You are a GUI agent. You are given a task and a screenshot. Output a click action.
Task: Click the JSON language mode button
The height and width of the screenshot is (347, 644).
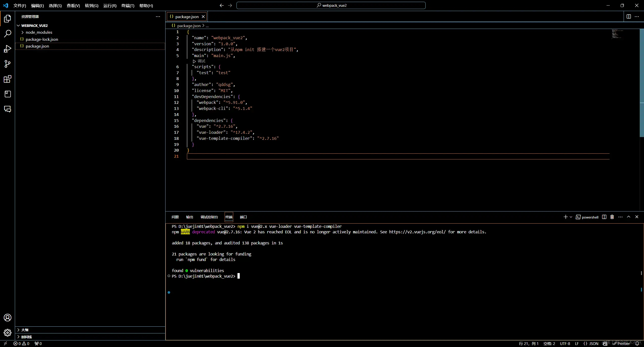[591, 343]
